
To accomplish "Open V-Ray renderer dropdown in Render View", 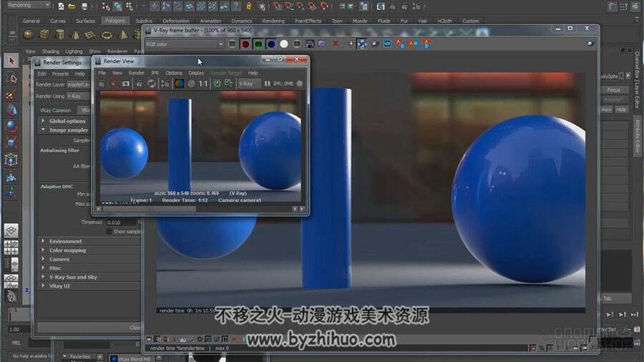I will click(x=249, y=84).
